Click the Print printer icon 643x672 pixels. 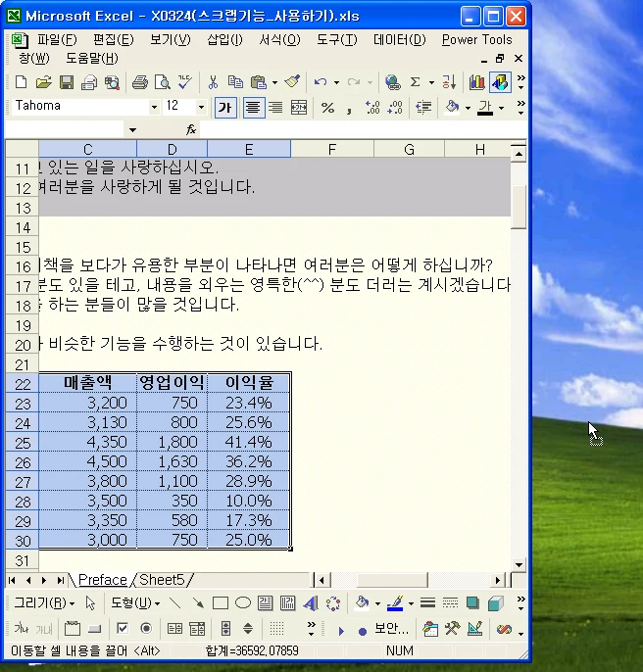[x=140, y=82]
